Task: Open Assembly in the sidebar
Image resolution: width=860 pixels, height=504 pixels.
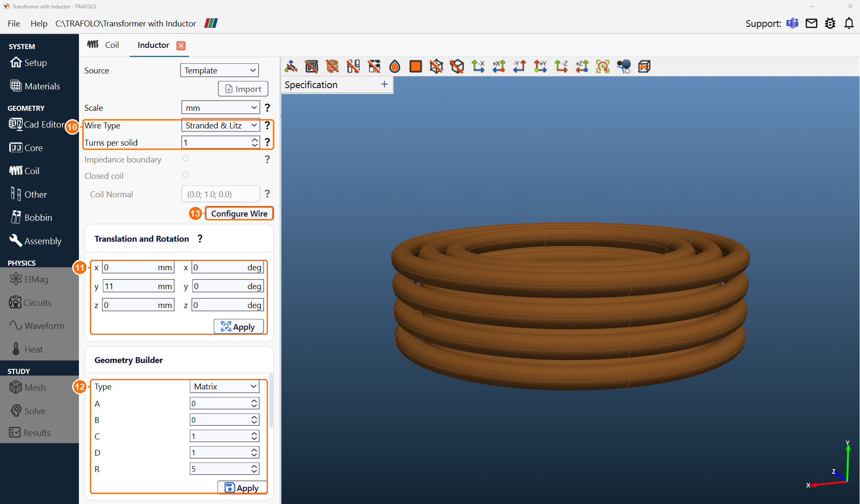Action: click(35, 241)
